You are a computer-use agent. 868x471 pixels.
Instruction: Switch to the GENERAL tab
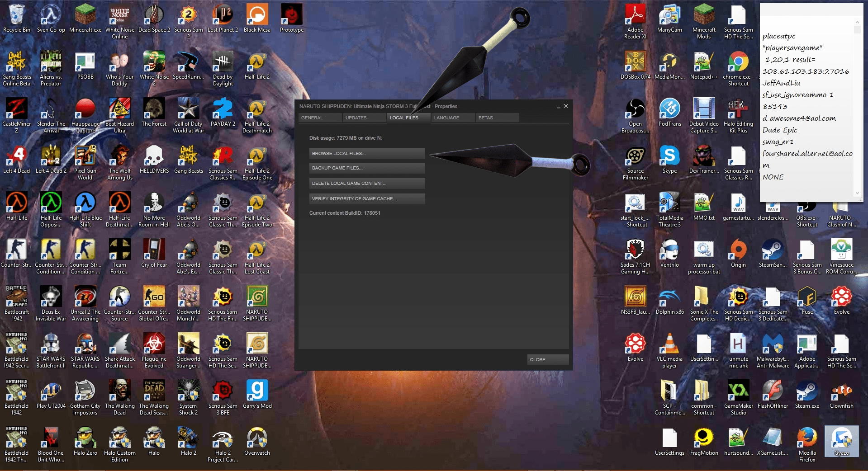(320, 118)
